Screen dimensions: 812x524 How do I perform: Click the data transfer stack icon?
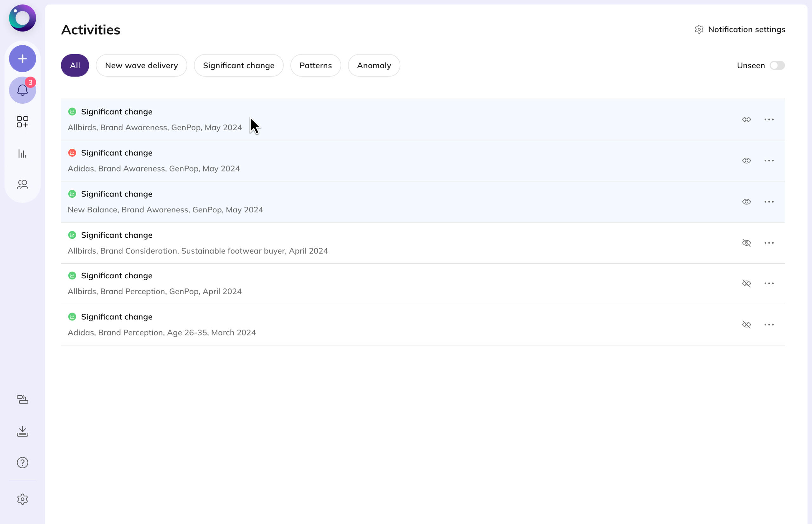tap(23, 399)
